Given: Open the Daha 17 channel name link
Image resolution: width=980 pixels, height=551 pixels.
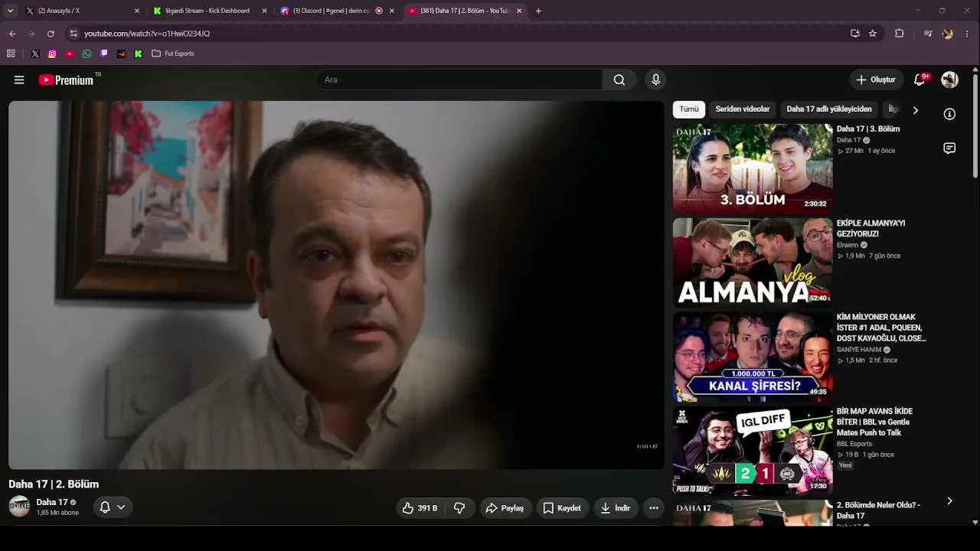Looking at the screenshot, I should click(52, 502).
